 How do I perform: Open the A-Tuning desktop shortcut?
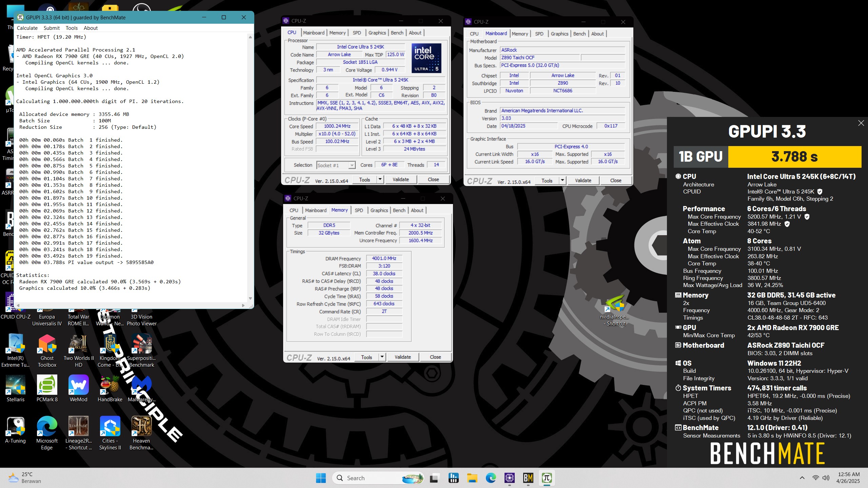pyautogui.click(x=16, y=430)
